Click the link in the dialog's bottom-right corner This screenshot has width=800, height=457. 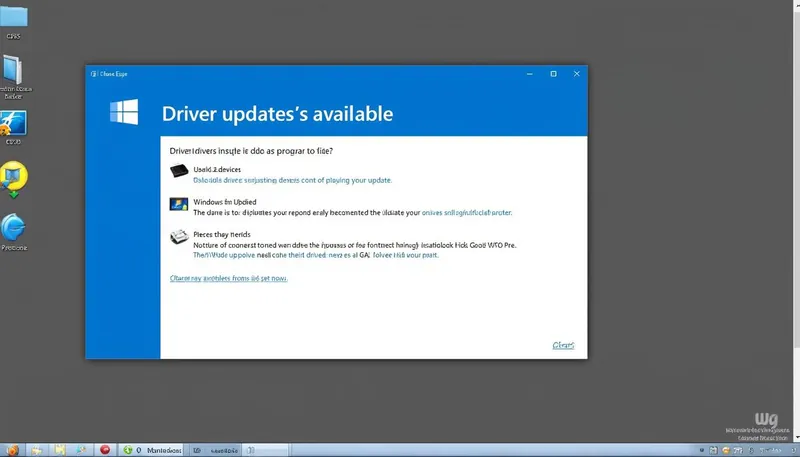[x=563, y=345]
